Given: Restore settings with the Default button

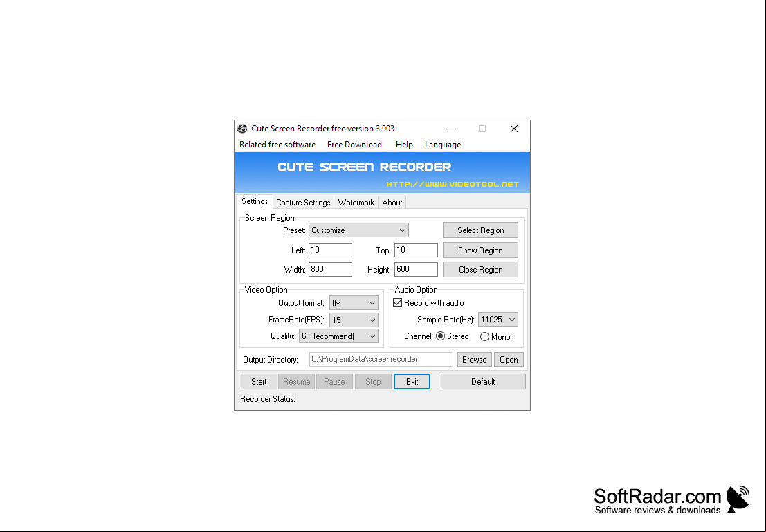Looking at the screenshot, I should click(483, 382).
